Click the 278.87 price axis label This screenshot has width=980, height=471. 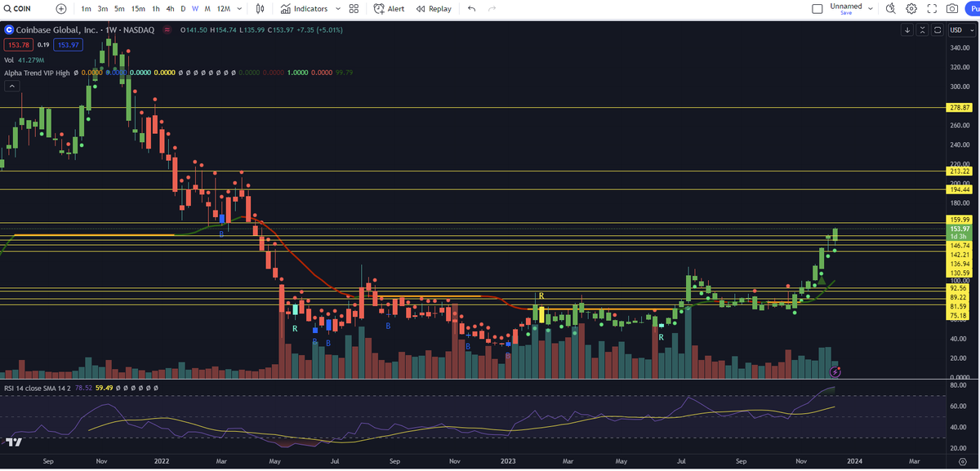(x=960, y=107)
